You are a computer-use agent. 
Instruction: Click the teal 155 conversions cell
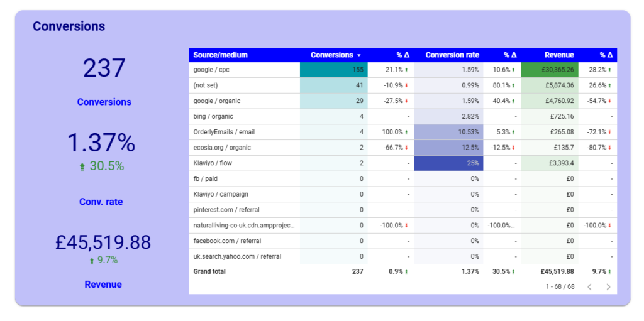[334, 70]
